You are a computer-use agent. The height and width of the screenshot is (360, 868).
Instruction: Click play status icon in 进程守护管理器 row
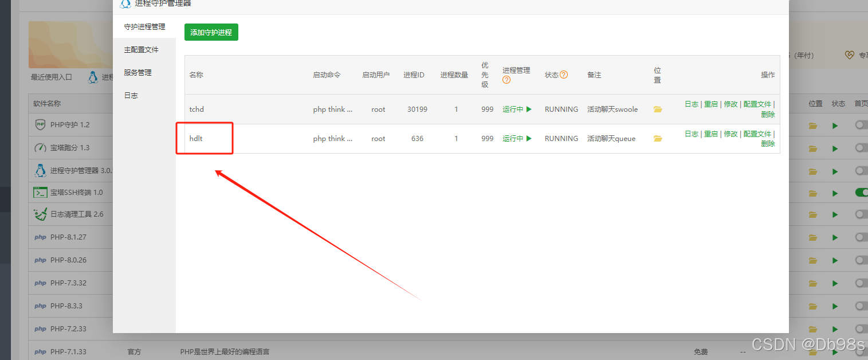pyautogui.click(x=835, y=171)
